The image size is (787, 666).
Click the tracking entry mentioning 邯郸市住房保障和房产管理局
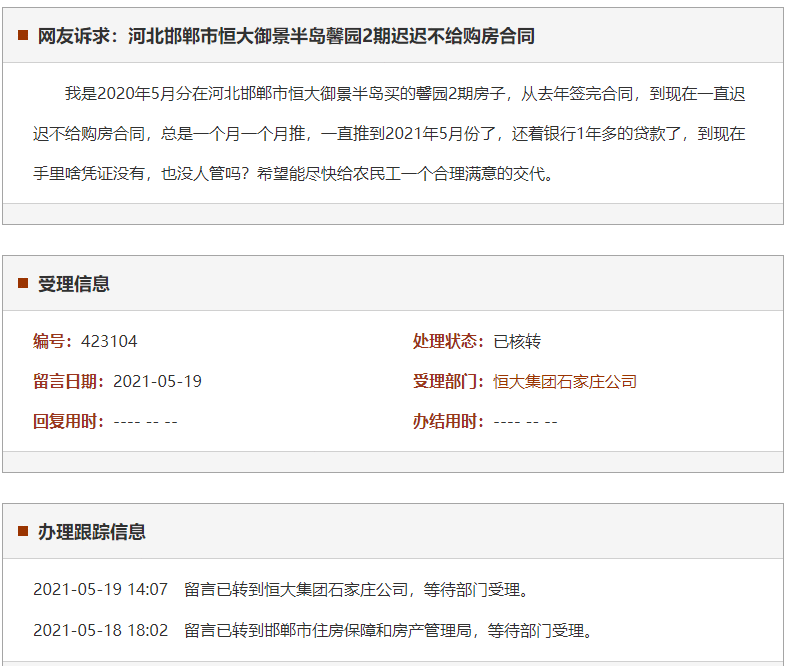pos(390,630)
